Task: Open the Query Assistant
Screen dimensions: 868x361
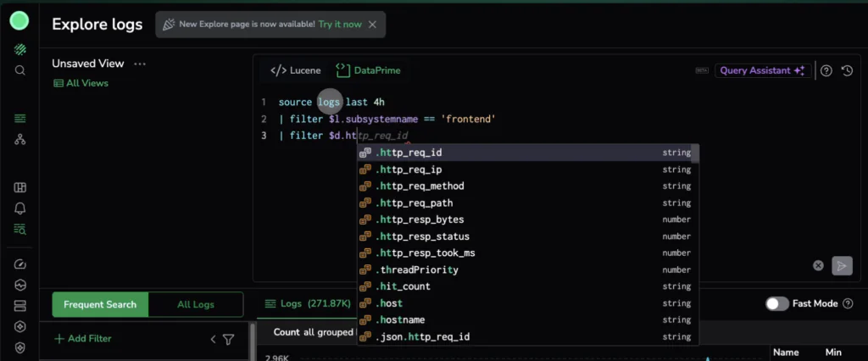Action: pyautogui.click(x=762, y=71)
